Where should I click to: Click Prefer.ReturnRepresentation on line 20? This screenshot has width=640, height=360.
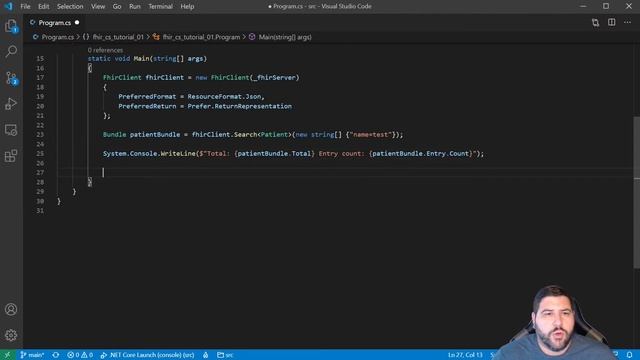coord(240,106)
